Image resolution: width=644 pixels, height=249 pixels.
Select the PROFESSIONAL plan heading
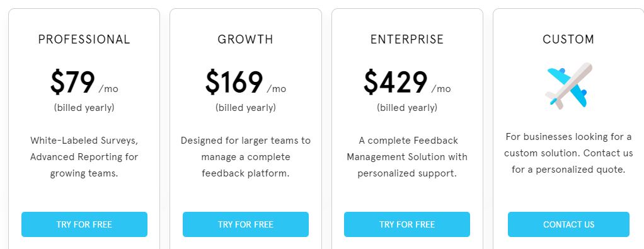click(x=84, y=40)
